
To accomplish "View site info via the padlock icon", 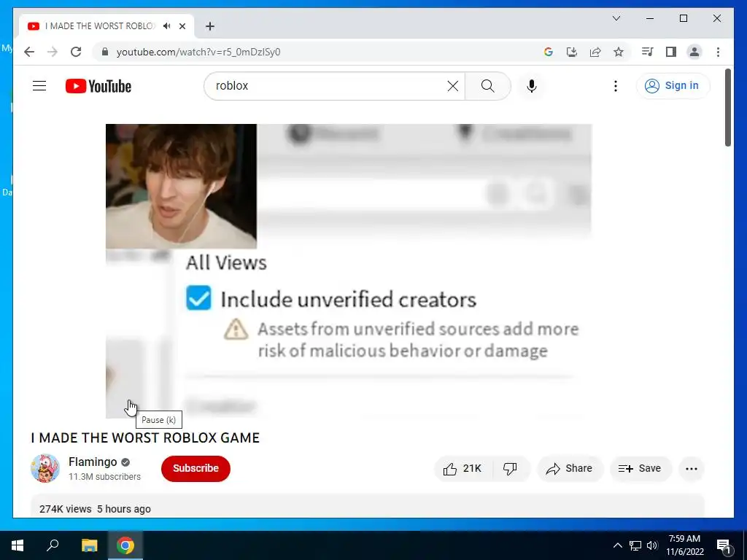I will [x=105, y=52].
